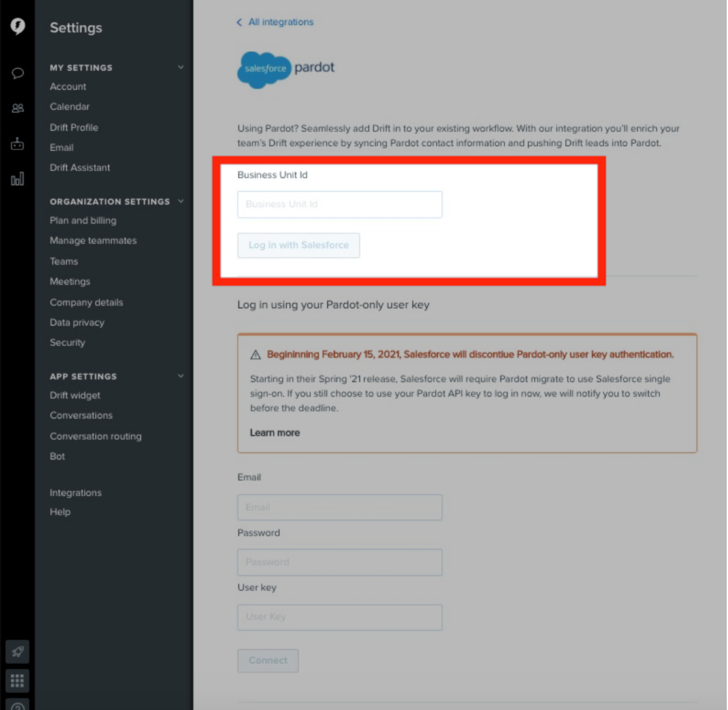Click the help question mark icon
Image resolution: width=728 pixels, height=710 pixels.
click(18, 706)
